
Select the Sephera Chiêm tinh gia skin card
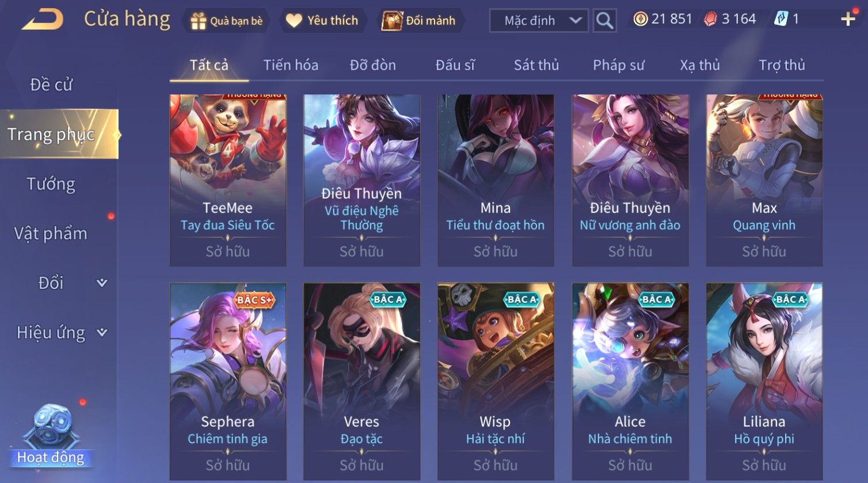[228, 381]
